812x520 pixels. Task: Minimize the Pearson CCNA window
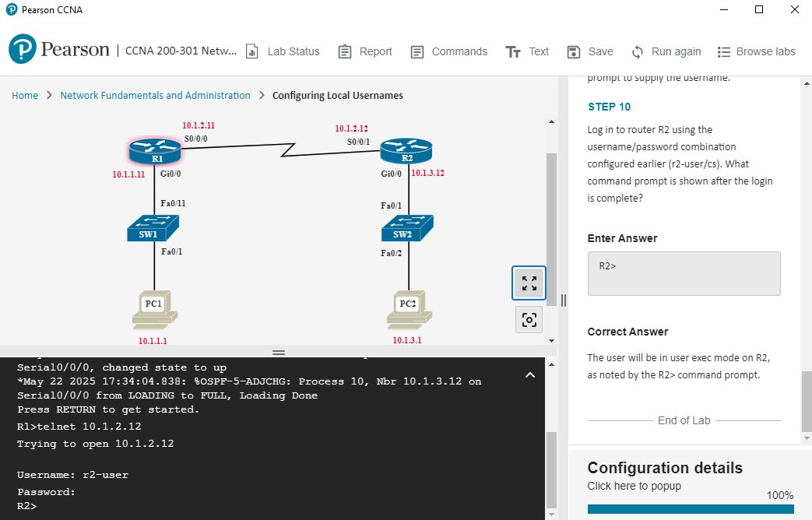click(724, 9)
